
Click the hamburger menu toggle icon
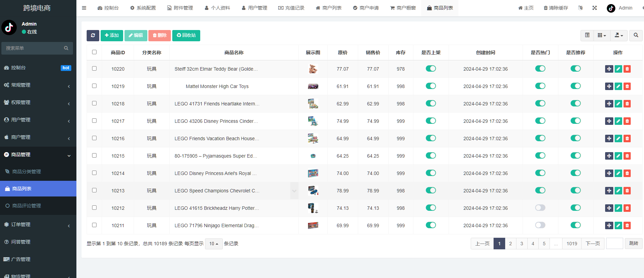[84, 8]
